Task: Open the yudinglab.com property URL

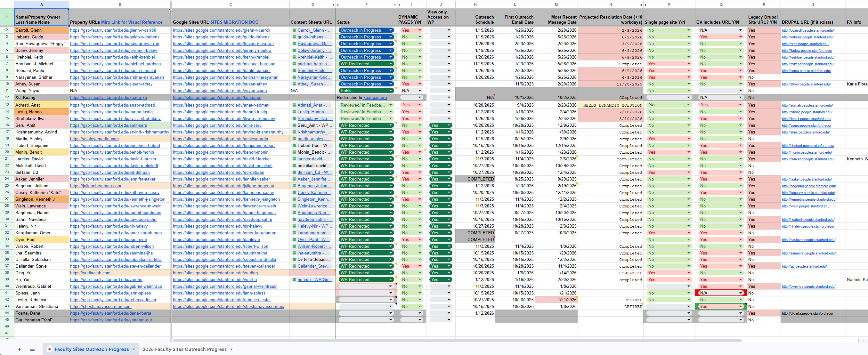Action: [x=90, y=273]
